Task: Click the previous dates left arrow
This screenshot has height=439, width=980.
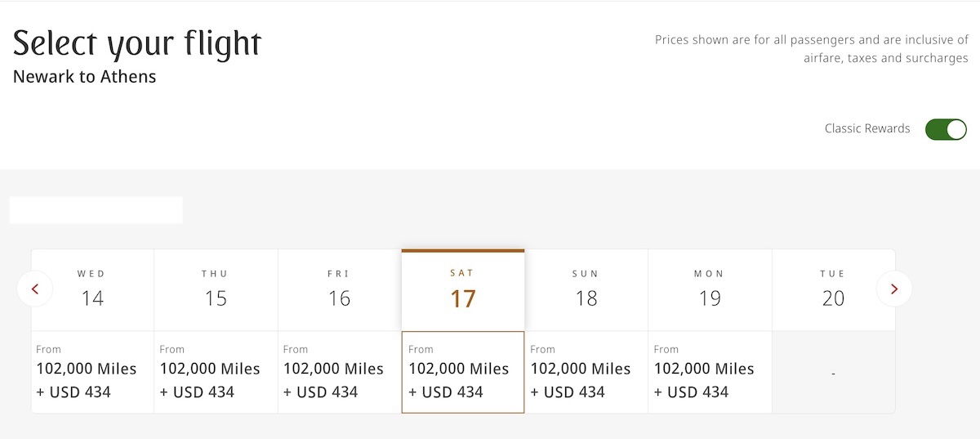Action: [34, 289]
